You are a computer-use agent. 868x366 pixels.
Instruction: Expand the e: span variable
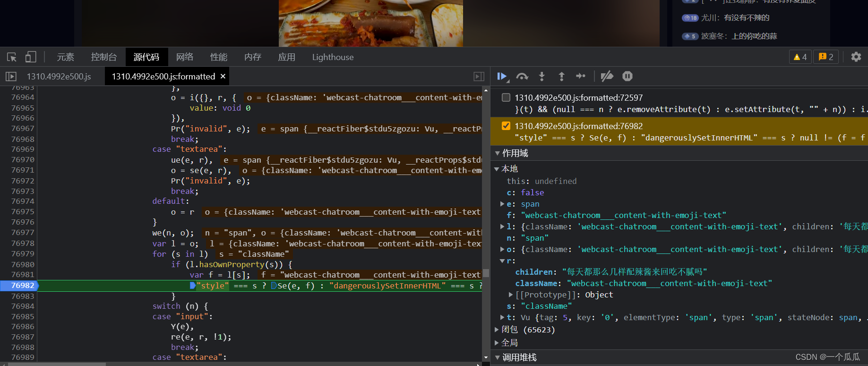(x=502, y=204)
